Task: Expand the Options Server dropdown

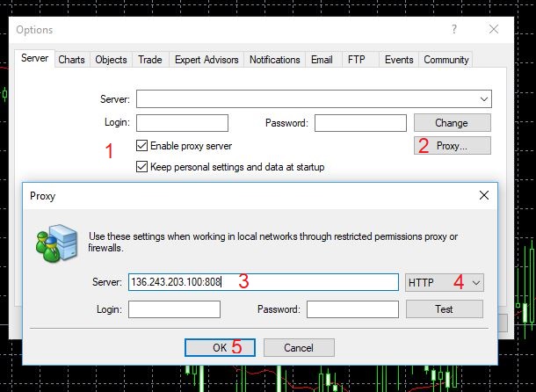Action: pyautogui.click(x=483, y=99)
